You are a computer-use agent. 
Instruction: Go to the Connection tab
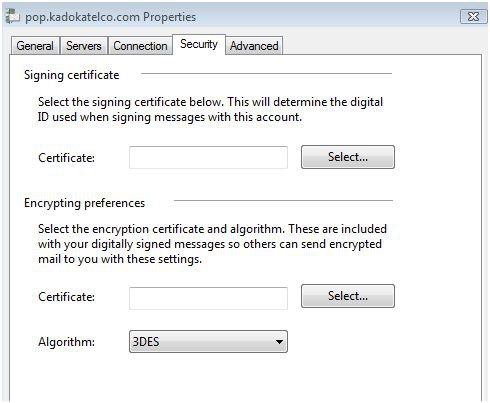(140, 46)
